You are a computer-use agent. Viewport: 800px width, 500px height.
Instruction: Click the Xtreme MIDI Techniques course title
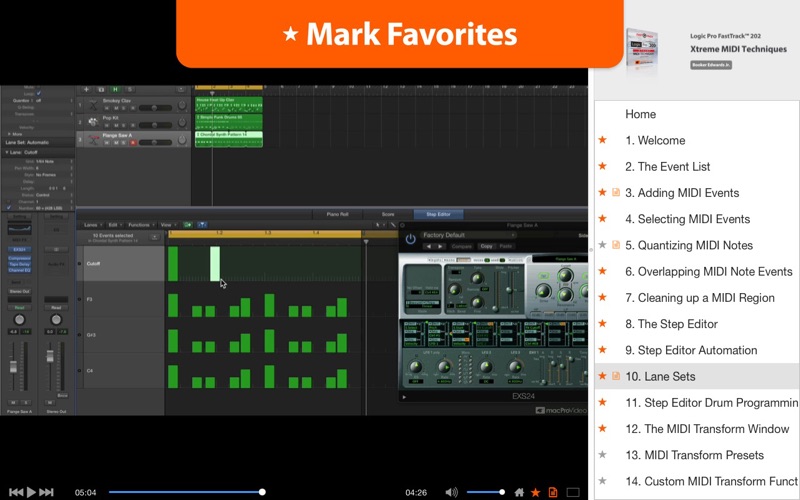pyautogui.click(x=738, y=49)
